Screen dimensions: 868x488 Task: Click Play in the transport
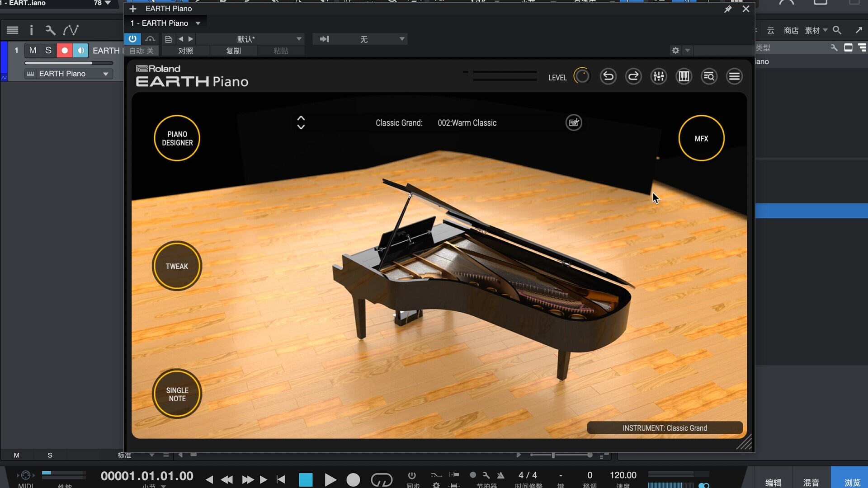pyautogui.click(x=330, y=479)
